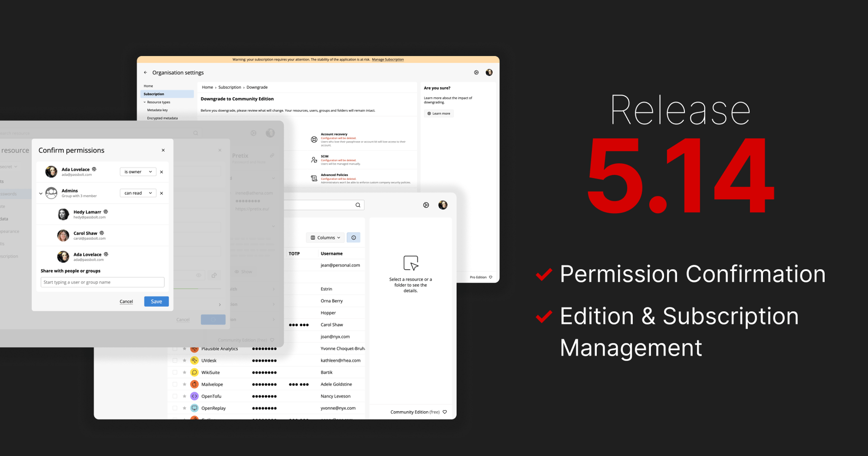The width and height of the screenshot is (868, 456).
Task: Favorite UVdesk with its star
Action: coord(184,361)
